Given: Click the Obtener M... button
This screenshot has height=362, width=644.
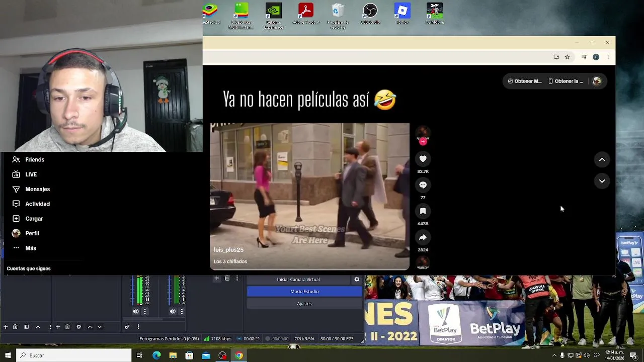Looking at the screenshot, I should pyautogui.click(x=525, y=81).
